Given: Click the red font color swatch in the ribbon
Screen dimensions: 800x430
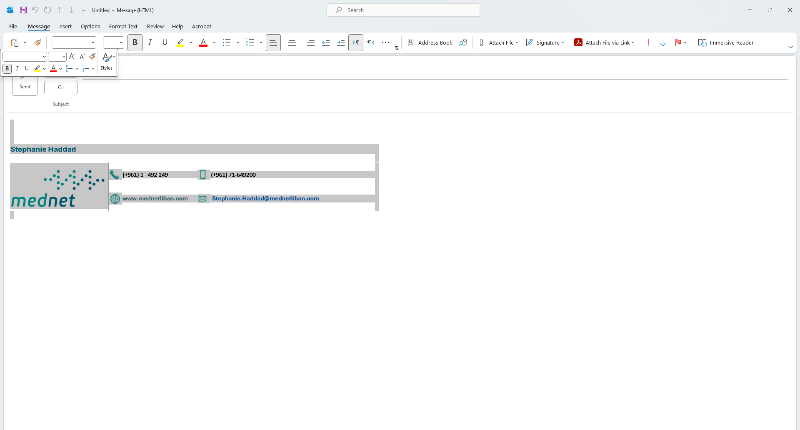Looking at the screenshot, I should [x=202, y=43].
